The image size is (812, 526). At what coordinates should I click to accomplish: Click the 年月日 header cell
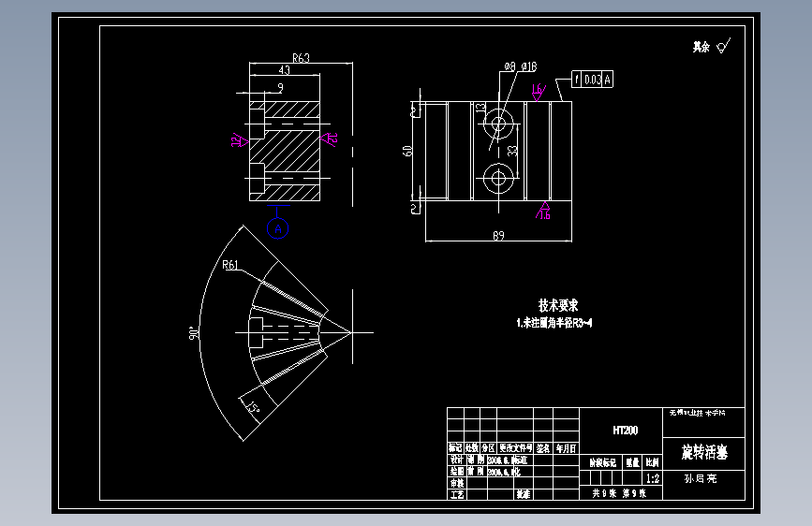[x=566, y=448]
